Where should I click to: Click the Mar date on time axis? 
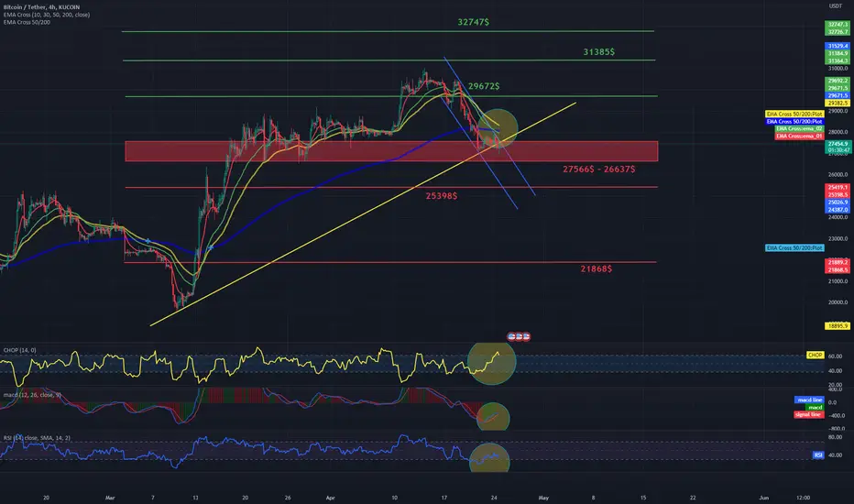tap(110, 498)
